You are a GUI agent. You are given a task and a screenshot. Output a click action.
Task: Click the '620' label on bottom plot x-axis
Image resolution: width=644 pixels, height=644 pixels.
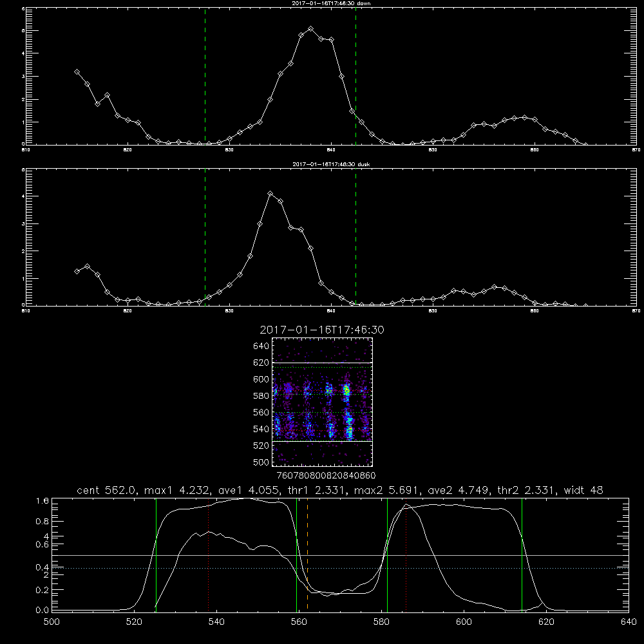[547, 622]
